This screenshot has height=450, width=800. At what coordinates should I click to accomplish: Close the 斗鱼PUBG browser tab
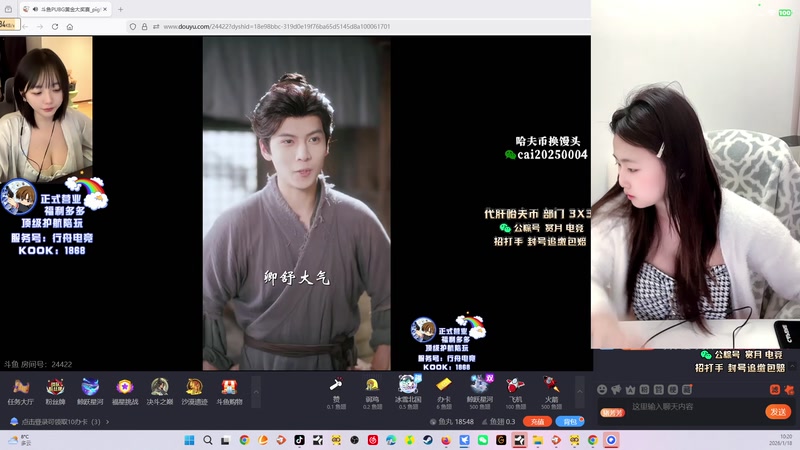(105, 9)
